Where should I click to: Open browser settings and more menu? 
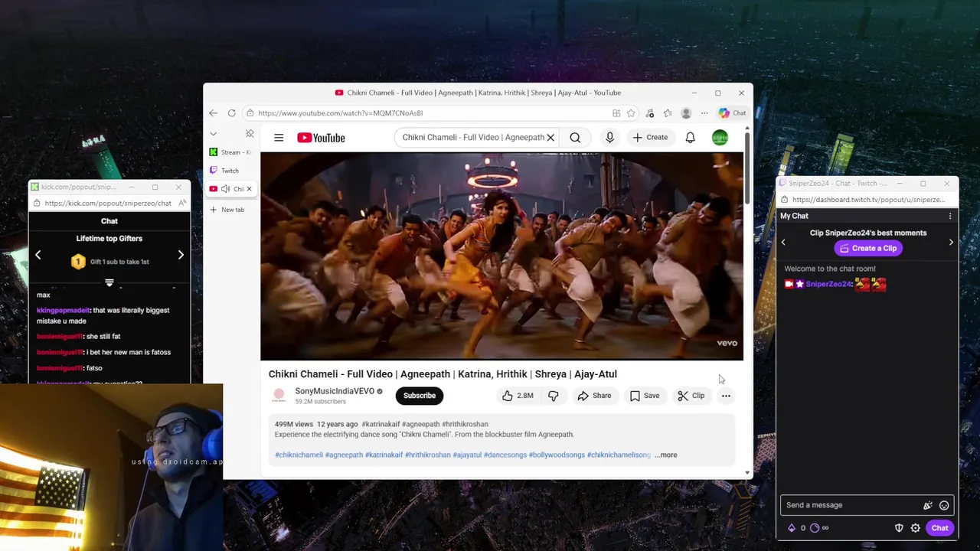(x=704, y=113)
